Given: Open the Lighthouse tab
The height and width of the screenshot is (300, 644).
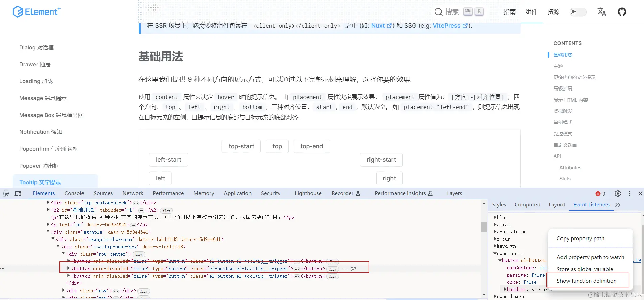Looking at the screenshot, I should [x=308, y=193].
